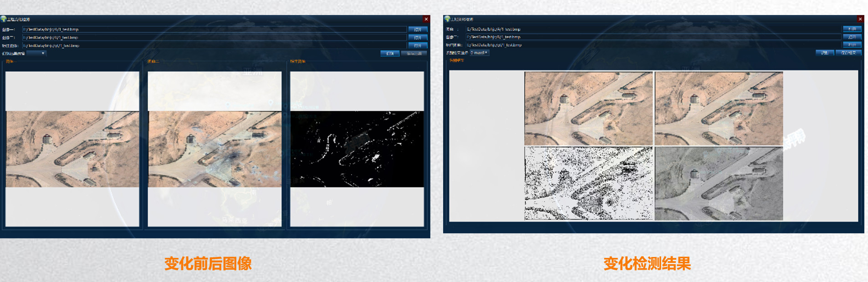Open file for label image in left window

[418, 45]
